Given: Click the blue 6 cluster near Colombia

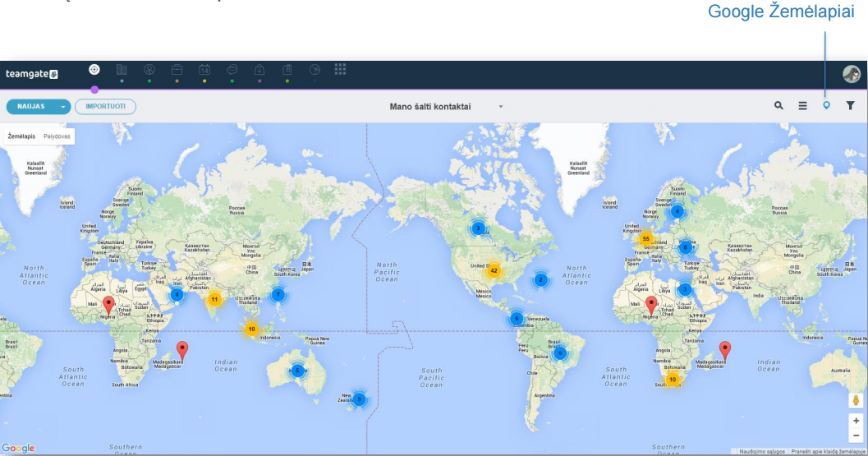Looking at the screenshot, I should (516, 318).
